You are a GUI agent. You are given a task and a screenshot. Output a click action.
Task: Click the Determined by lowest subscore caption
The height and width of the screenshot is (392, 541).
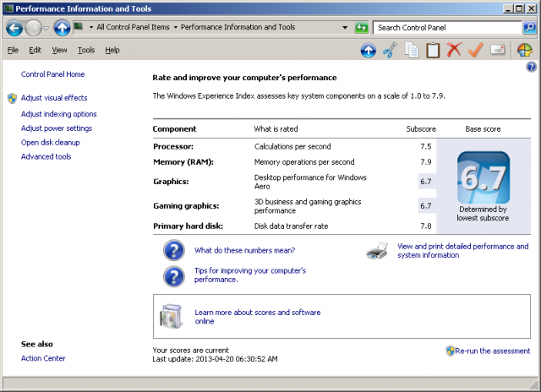pos(483,214)
